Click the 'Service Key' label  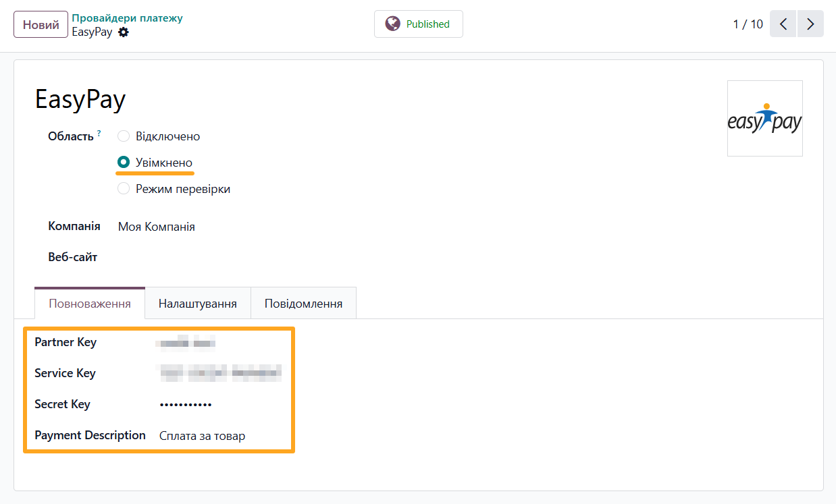click(65, 373)
